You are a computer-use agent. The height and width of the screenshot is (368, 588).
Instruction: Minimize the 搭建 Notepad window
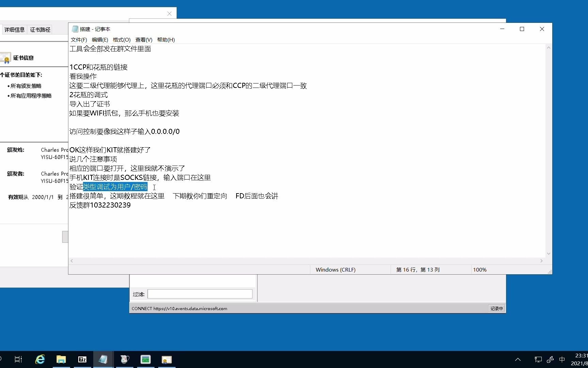(502, 29)
